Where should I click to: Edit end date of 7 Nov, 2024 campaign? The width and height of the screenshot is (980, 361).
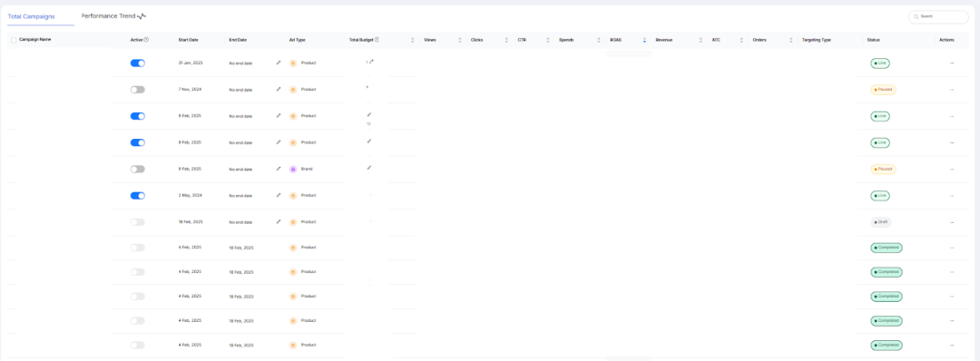tap(279, 89)
